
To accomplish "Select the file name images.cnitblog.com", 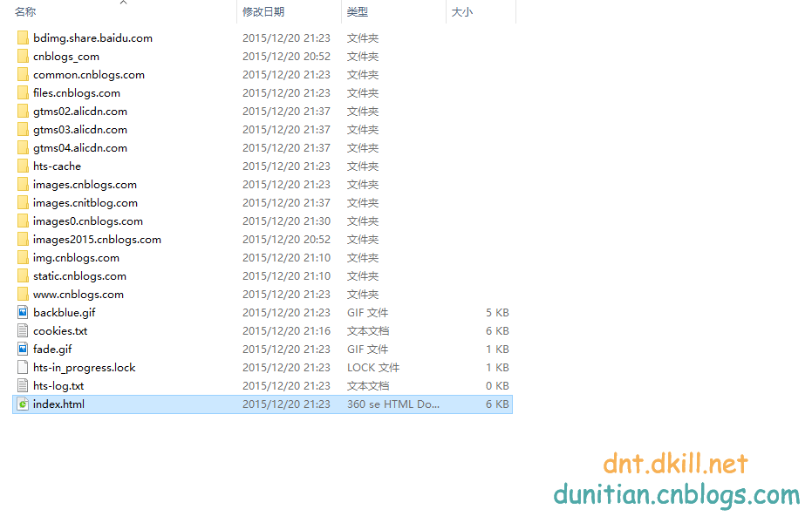I will click(x=85, y=202).
